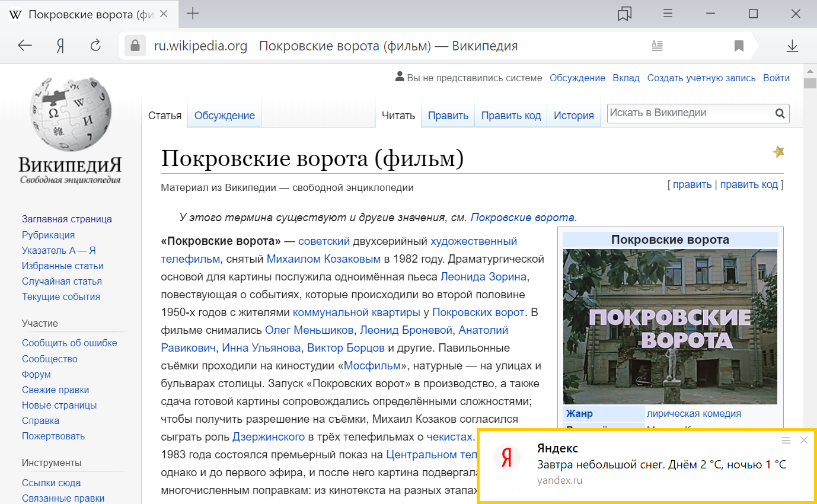Open Указатель А — Я sidebar link
The width and height of the screenshot is (817, 504).
pyautogui.click(x=59, y=250)
